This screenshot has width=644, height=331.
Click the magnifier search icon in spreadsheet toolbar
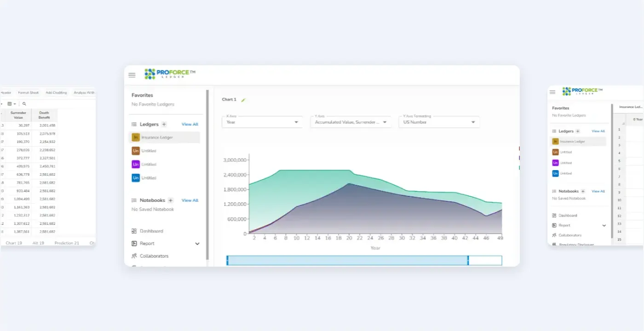(24, 104)
